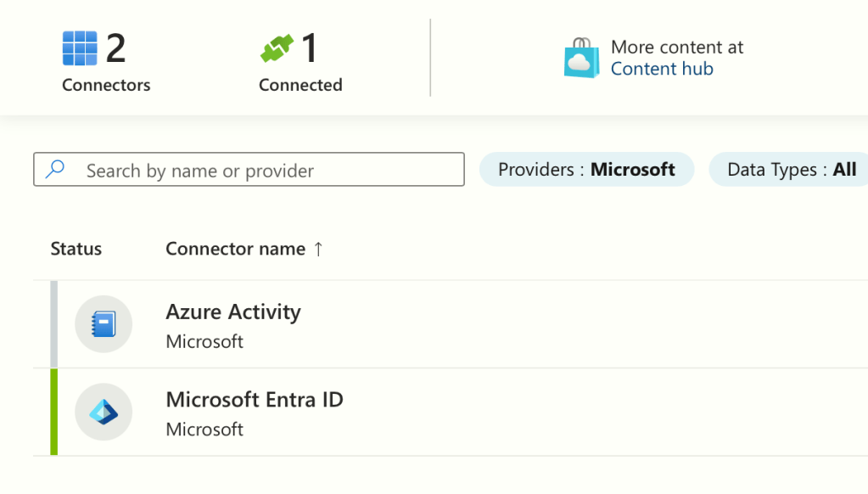Click the grey status bar for Azure Activity
Image resolution: width=868 pixels, height=494 pixels.
pos(54,324)
